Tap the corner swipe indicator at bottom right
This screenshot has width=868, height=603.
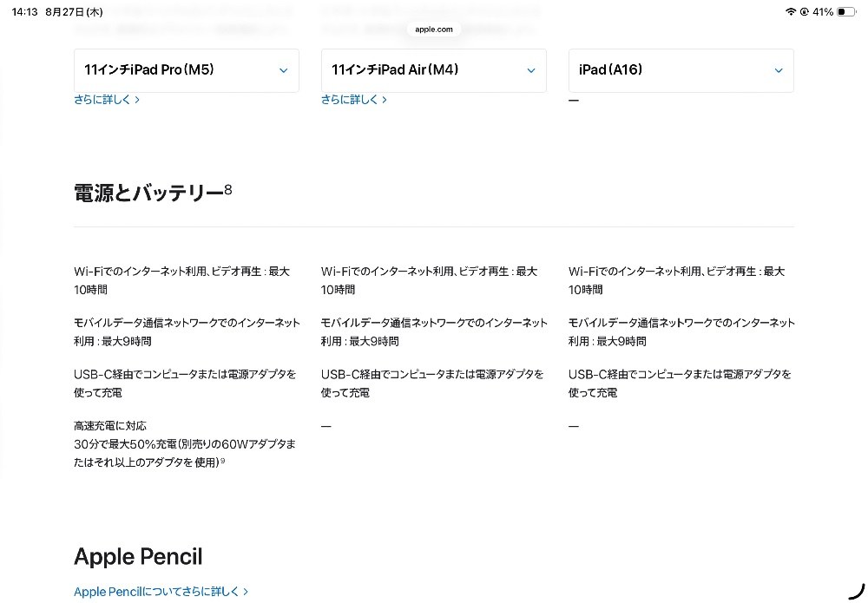[857, 592]
